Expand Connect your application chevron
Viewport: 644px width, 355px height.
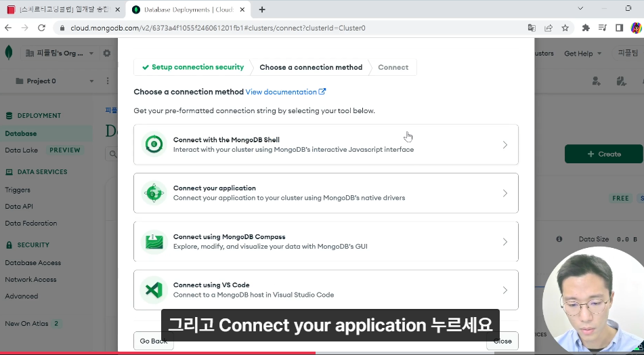[505, 193]
